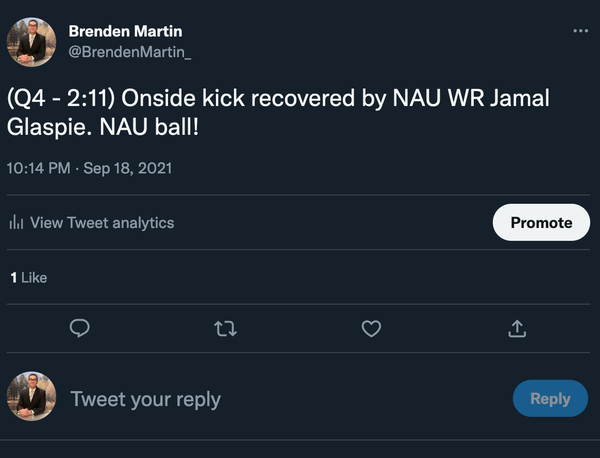The image size is (600, 458).
Task: Click the Sep 18, 2021 date
Action: [126, 168]
